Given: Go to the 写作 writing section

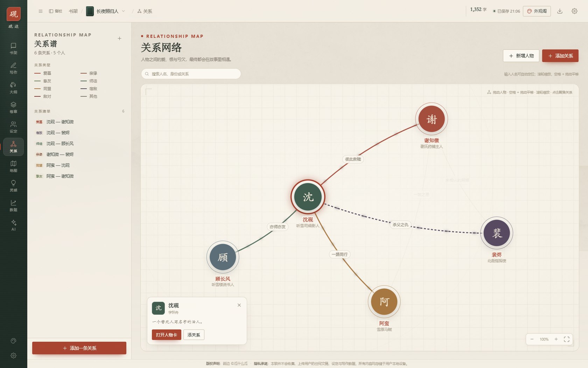Looking at the screenshot, I should (13, 68).
